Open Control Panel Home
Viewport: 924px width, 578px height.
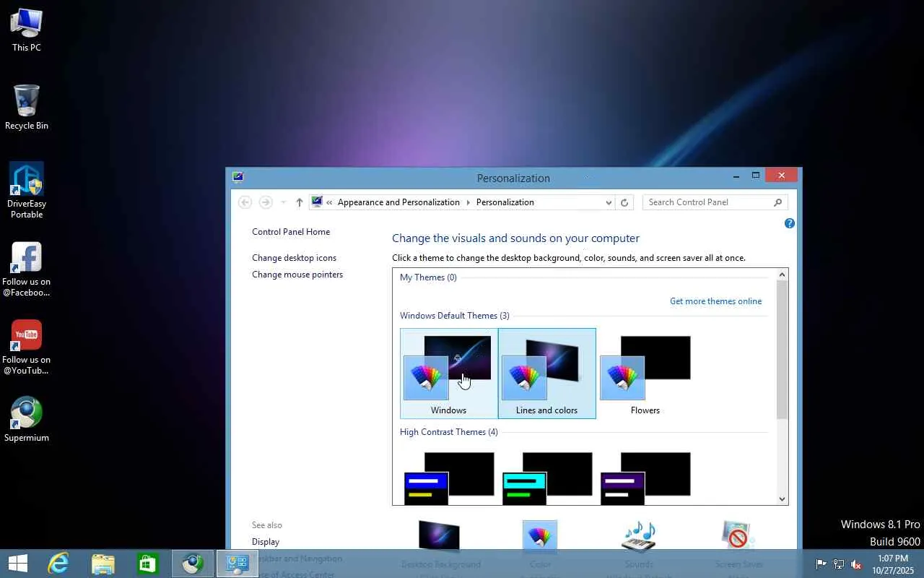pos(291,232)
